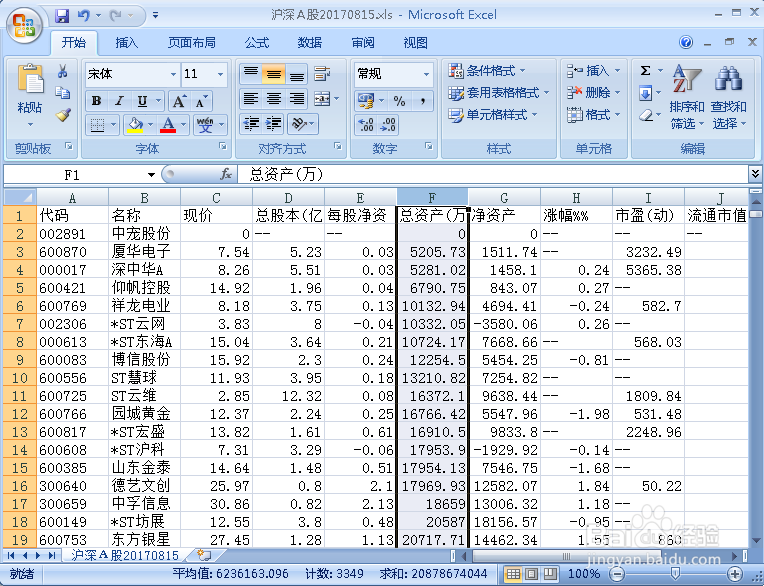The image size is (764, 586).
Task: Insert a new worksheet tab
Action: [x=205, y=555]
